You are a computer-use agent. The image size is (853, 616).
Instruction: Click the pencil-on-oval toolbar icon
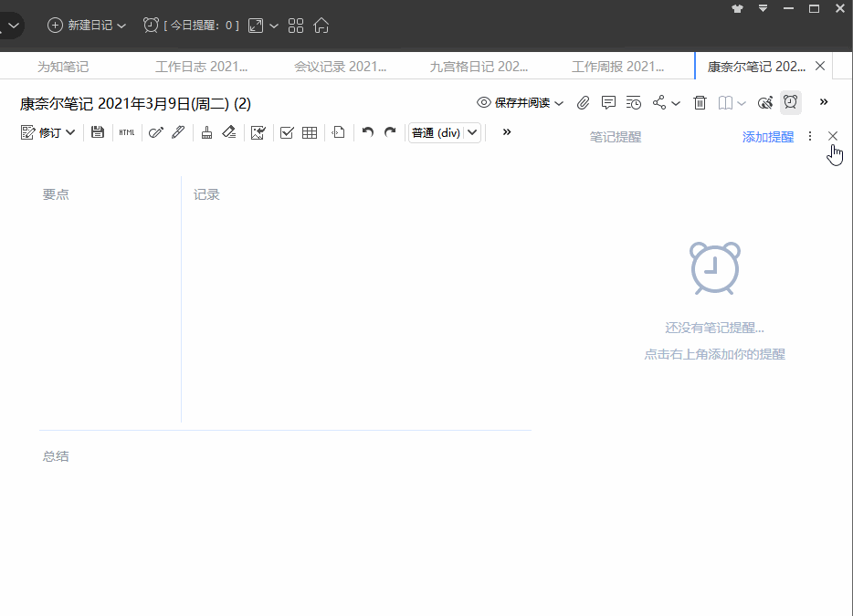[156, 132]
